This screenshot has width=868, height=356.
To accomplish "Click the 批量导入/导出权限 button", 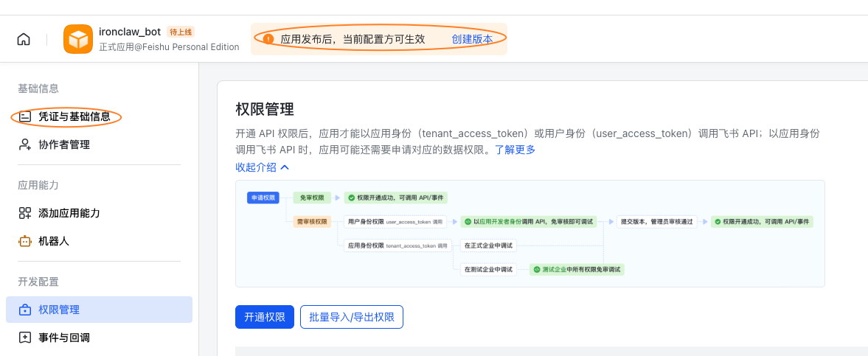I will pyautogui.click(x=352, y=317).
